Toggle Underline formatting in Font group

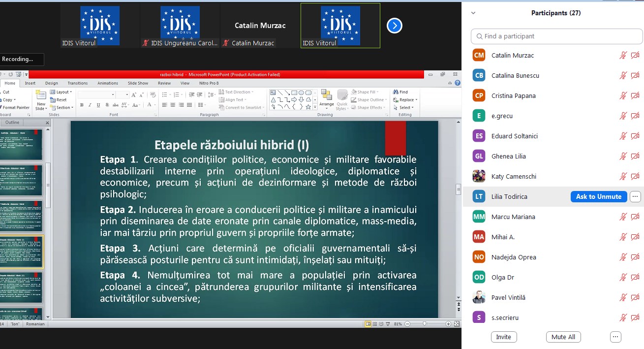point(98,105)
